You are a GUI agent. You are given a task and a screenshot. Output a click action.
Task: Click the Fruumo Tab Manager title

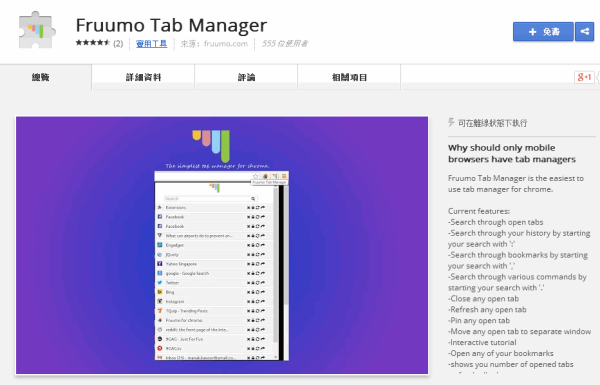tap(171, 25)
